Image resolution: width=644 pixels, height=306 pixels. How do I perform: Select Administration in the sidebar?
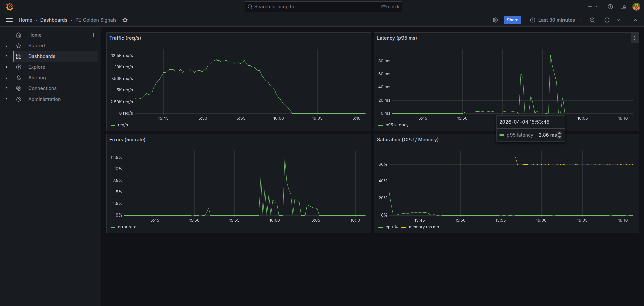click(44, 99)
